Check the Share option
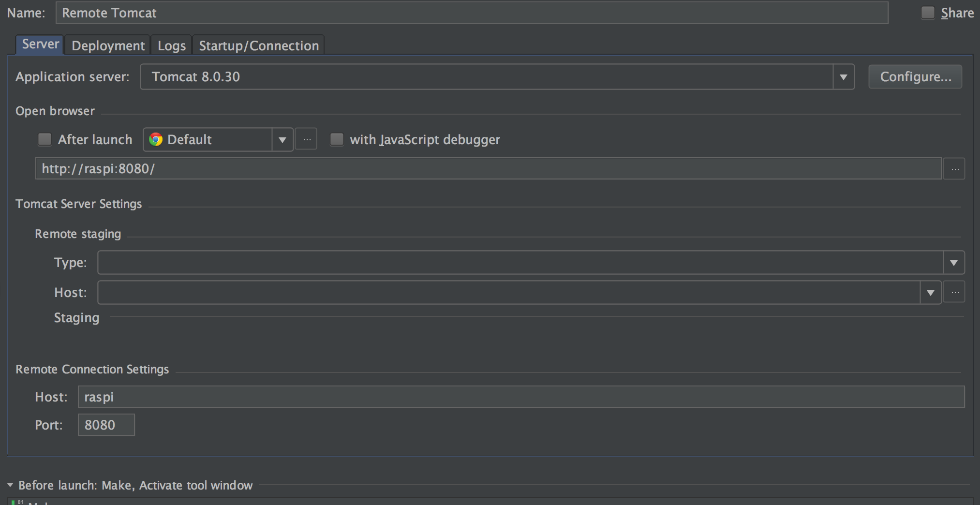The image size is (980, 505). (x=928, y=13)
